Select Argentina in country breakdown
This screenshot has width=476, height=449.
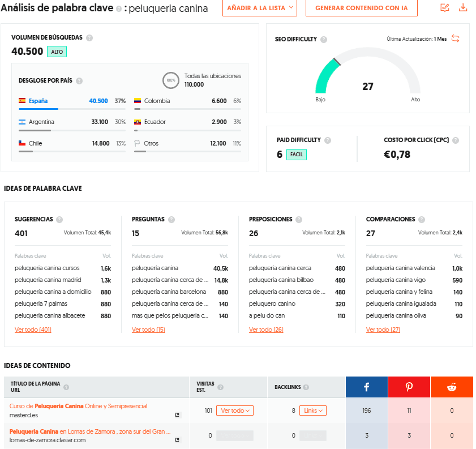(x=41, y=122)
